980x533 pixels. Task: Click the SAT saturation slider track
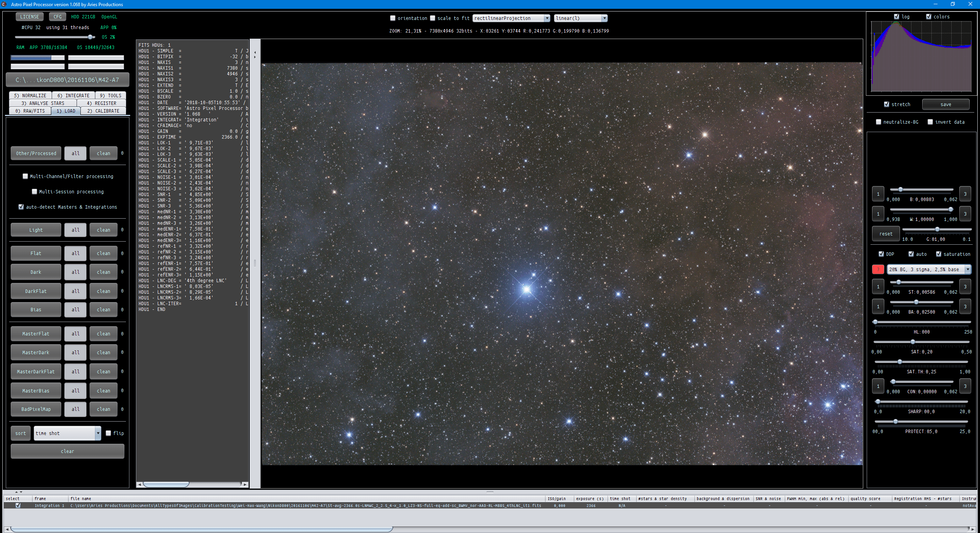click(921, 342)
